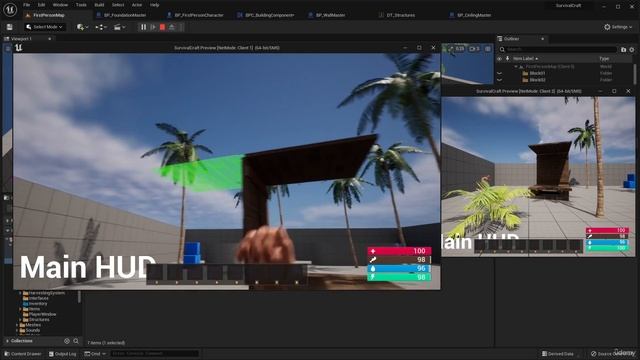Click the viewport camera speed button

coord(474,49)
